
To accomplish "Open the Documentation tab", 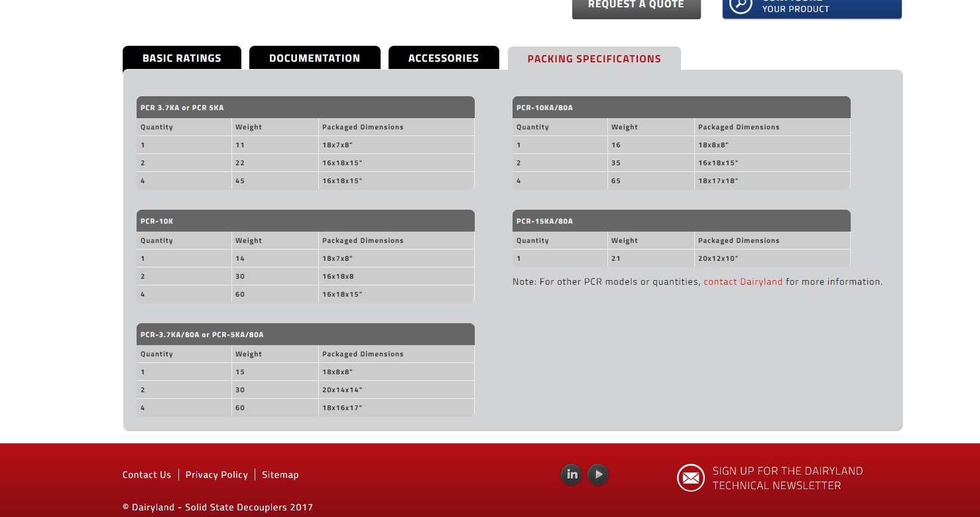I will point(315,58).
